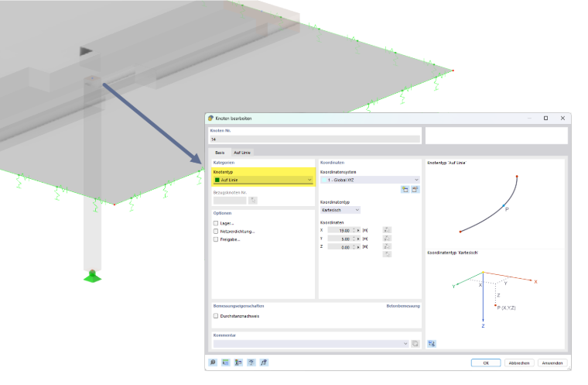Click the OK button

click(486, 363)
